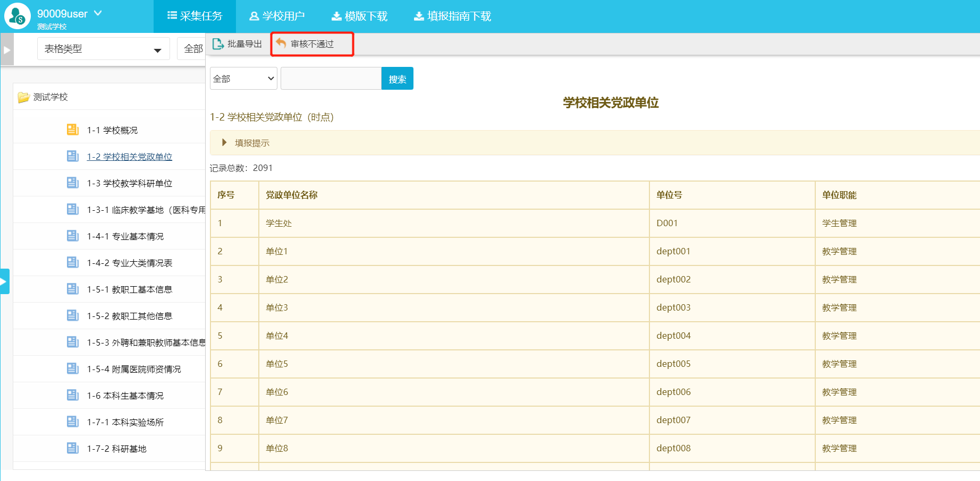Open the 1-2 学校相关党政单位 link
This screenshot has height=481, width=980.
129,157
